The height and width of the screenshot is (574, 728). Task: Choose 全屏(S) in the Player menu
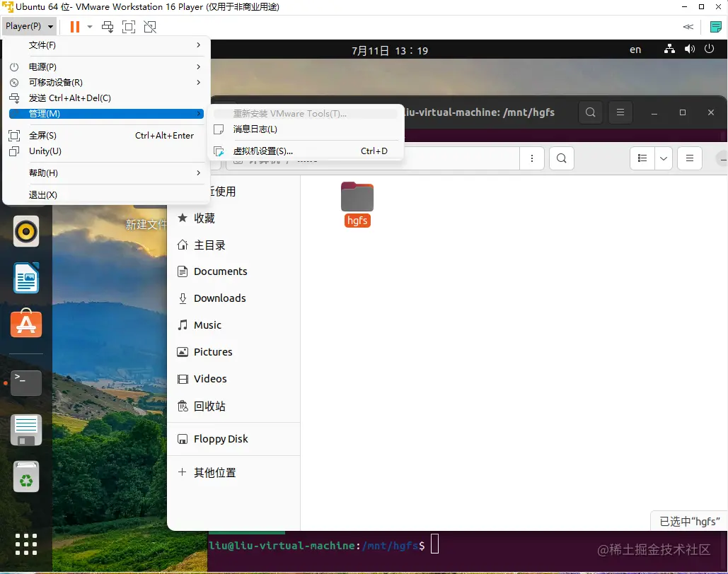point(106,136)
